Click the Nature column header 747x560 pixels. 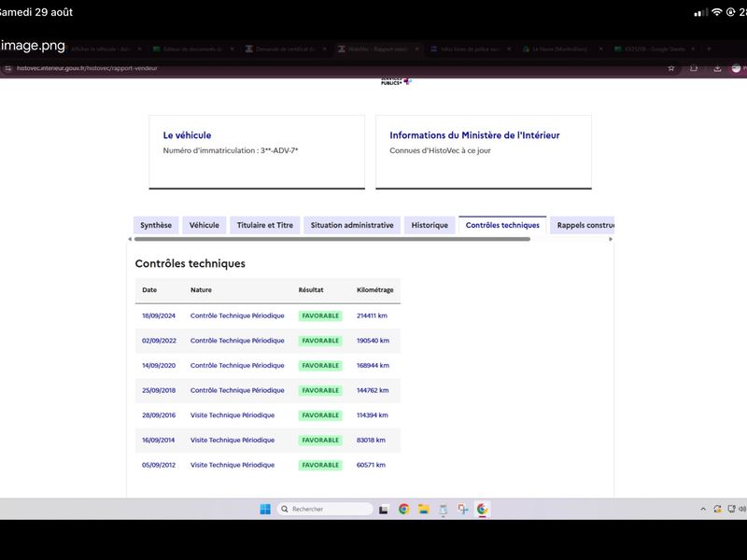pos(201,290)
